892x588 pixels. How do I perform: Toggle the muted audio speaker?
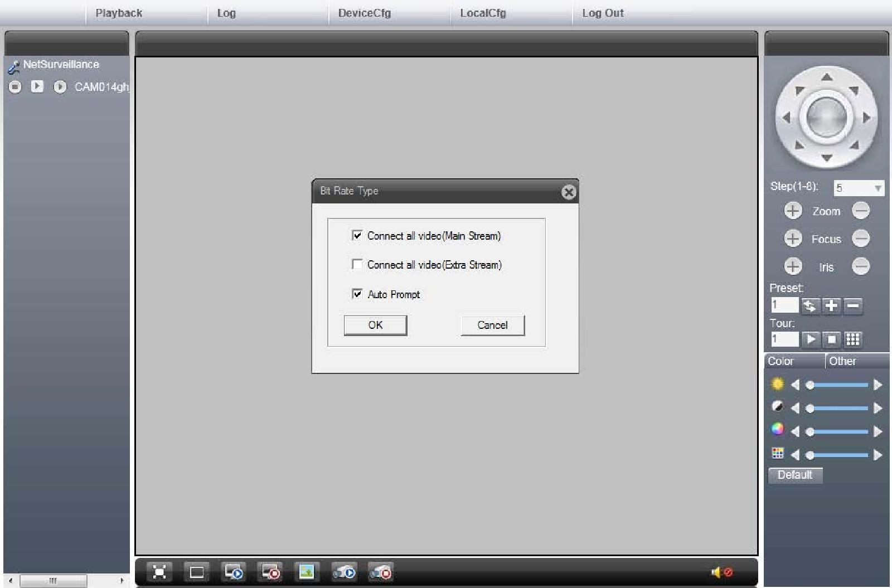click(722, 572)
